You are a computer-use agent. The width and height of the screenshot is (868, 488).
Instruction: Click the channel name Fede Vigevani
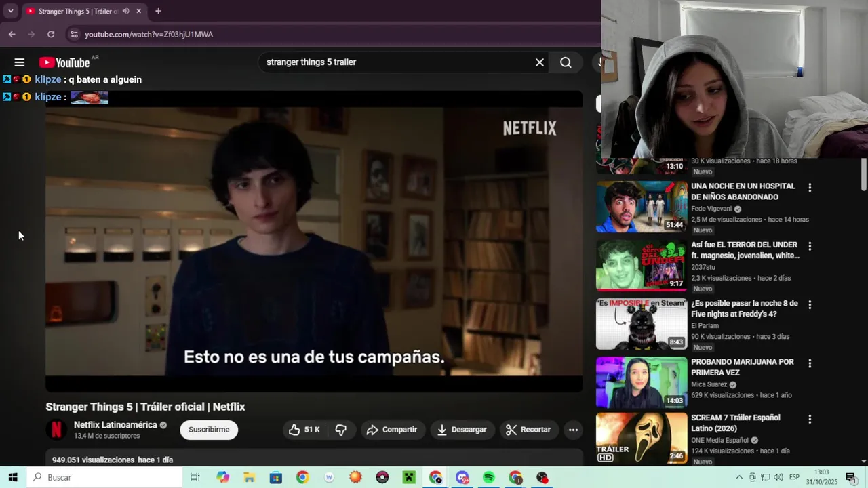point(711,209)
